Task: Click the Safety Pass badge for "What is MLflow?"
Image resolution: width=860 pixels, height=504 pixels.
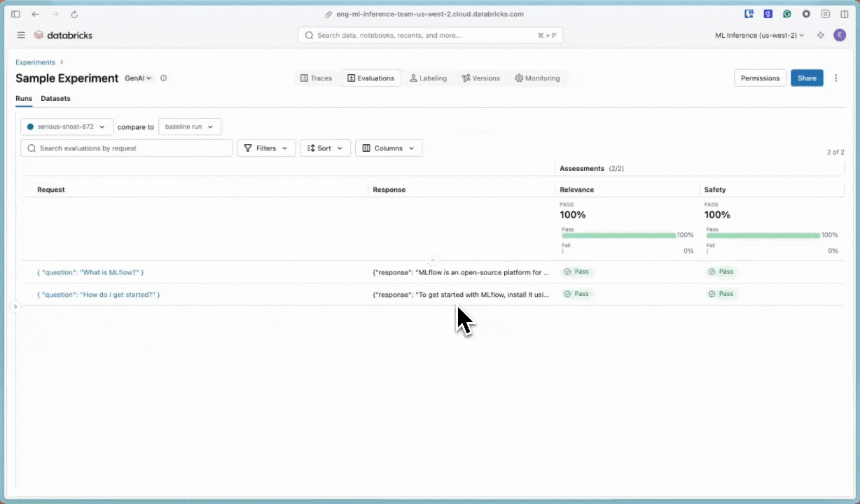Action: pyautogui.click(x=721, y=272)
